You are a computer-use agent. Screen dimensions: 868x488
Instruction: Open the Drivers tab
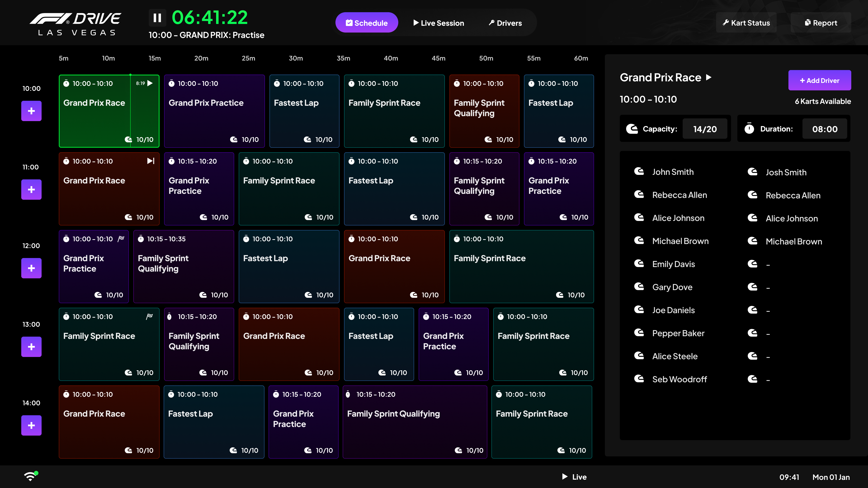point(505,23)
